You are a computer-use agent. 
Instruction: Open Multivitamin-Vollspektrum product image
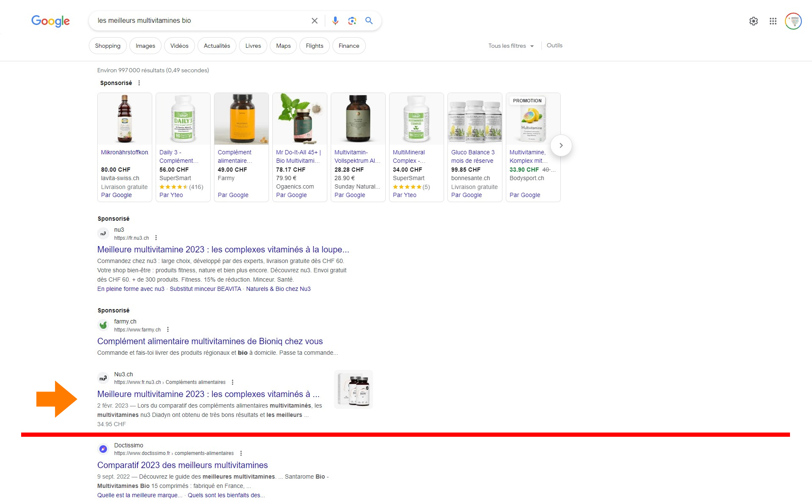click(358, 119)
